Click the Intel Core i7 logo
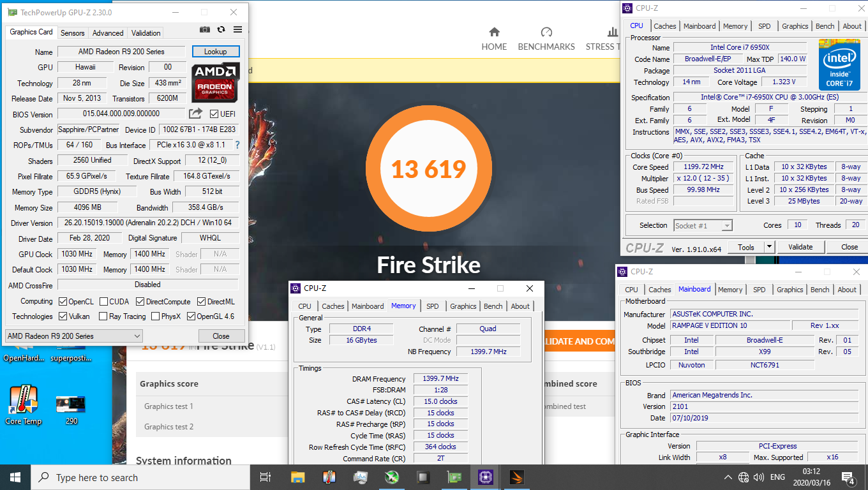The image size is (868, 490). [x=839, y=64]
